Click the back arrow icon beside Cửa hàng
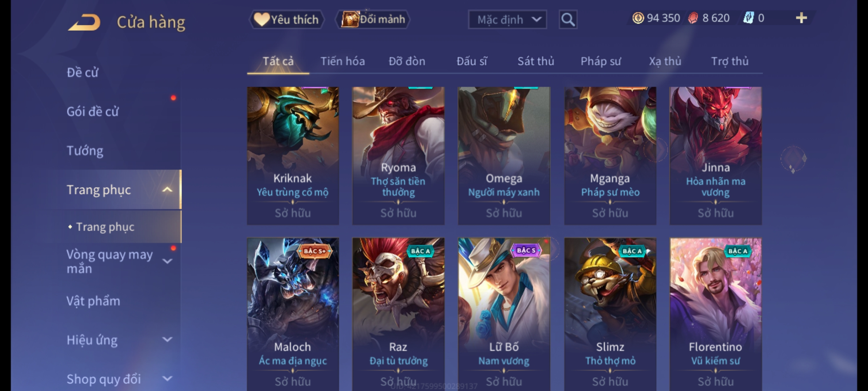This screenshot has height=391, width=868. [x=84, y=22]
